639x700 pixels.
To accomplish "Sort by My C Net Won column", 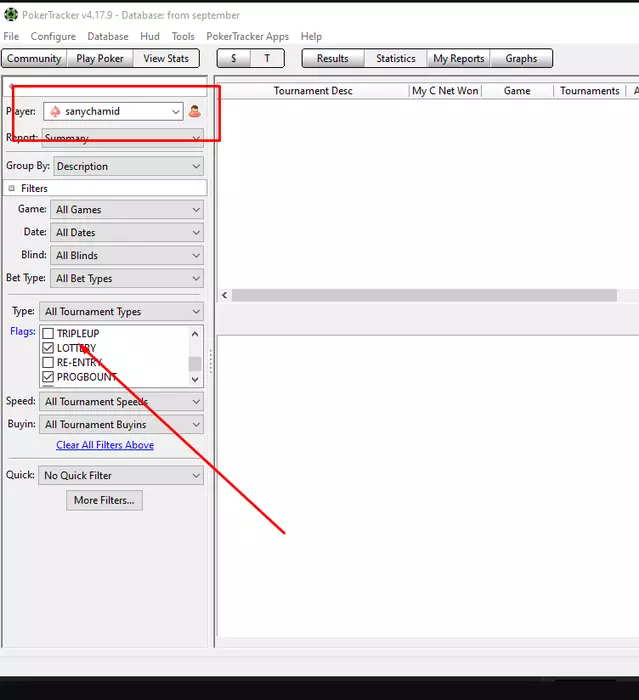I will pyautogui.click(x=445, y=91).
